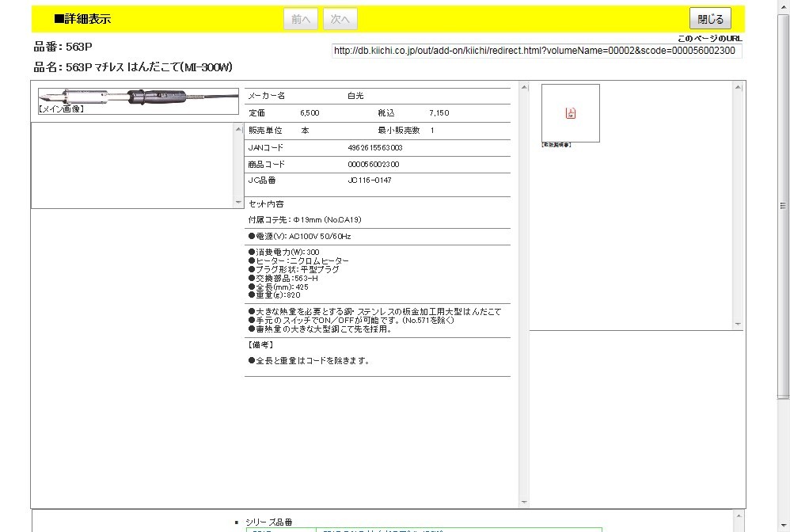The height and width of the screenshot is (532, 790).
Task: Click the page's main vertical scrollbar
Action: 784,237
